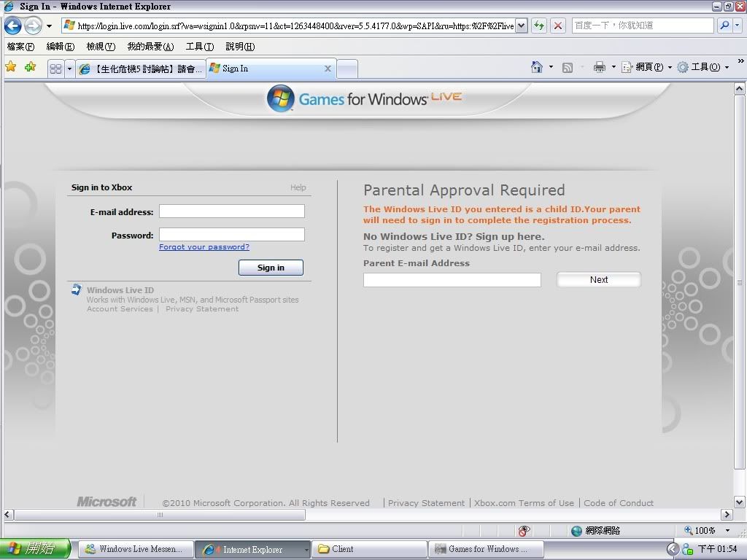
Task: Open Windows Live Messenger from the taskbar
Action: (x=136, y=549)
